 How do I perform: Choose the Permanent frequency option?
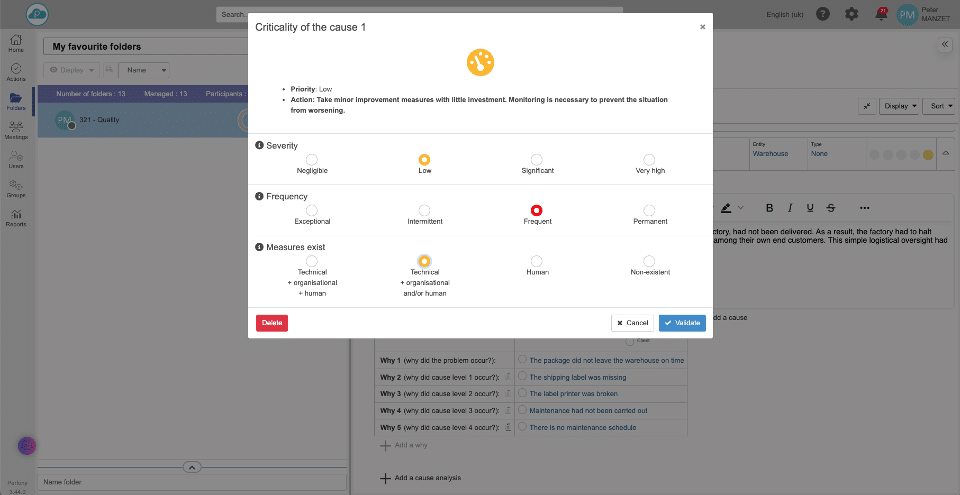[649, 210]
